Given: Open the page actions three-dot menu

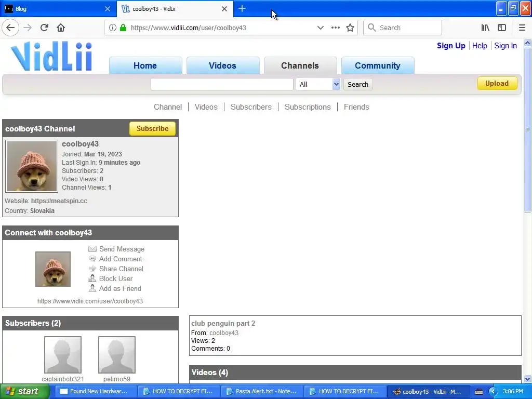Looking at the screenshot, I should [335, 28].
